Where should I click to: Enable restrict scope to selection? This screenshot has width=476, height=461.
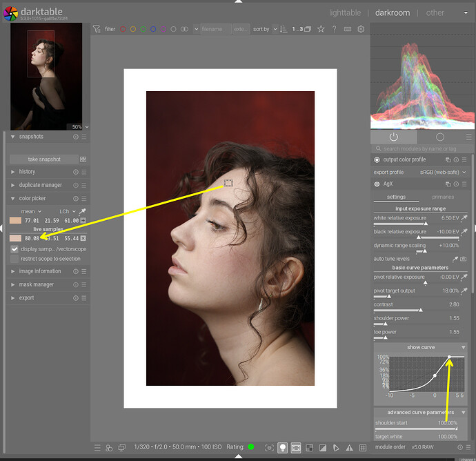[14, 259]
